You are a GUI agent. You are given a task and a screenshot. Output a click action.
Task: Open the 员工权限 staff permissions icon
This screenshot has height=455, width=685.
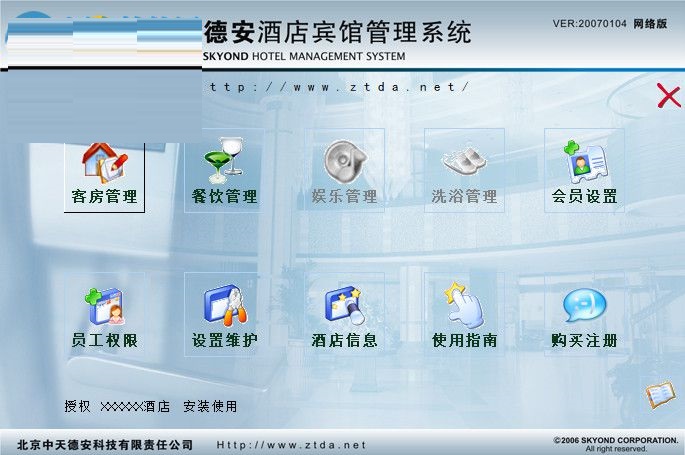pos(104,304)
